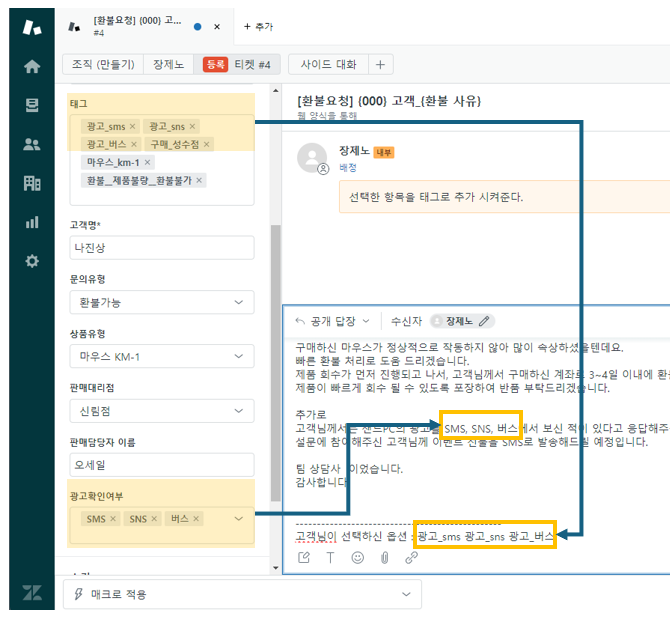Click the 배정 link under 장제노
The height and width of the screenshot is (632, 670).
click(x=348, y=168)
